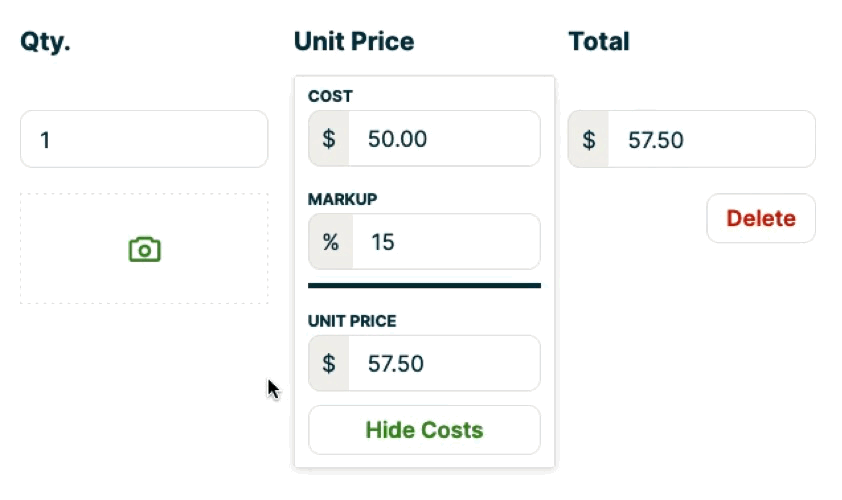842x500 pixels.
Task: Click the UNIT PRICE label in the popup
Action: 352,321
